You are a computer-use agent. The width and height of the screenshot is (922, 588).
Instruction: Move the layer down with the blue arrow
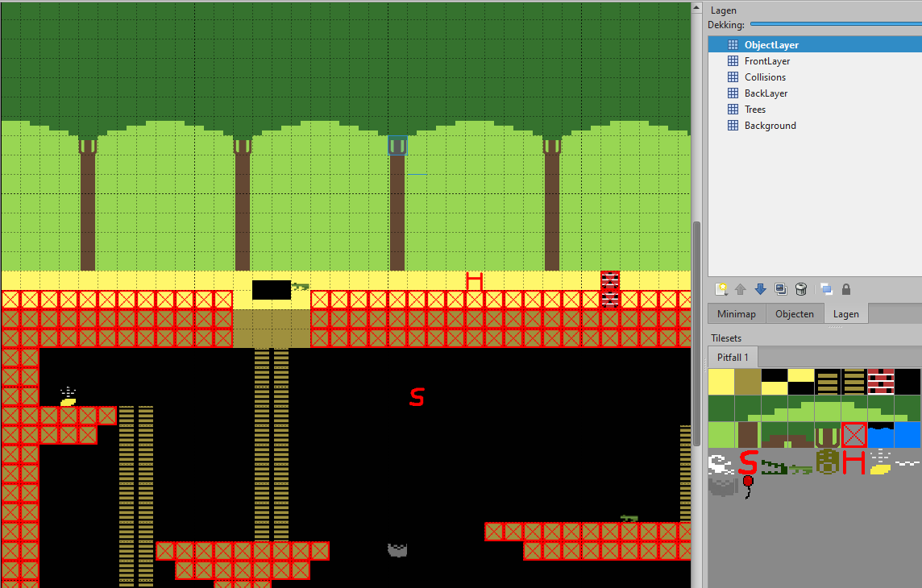click(760, 289)
